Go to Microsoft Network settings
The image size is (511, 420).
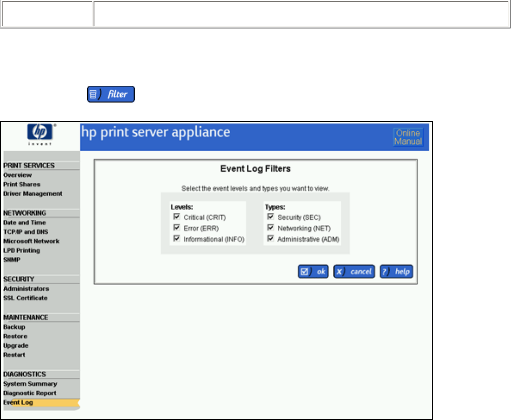pyautogui.click(x=31, y=241)
